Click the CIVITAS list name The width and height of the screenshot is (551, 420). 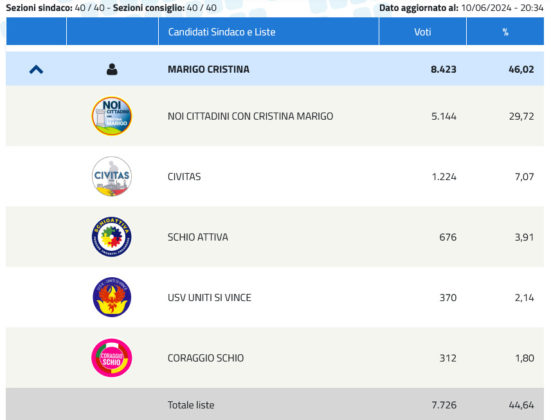tap(184, 176)
